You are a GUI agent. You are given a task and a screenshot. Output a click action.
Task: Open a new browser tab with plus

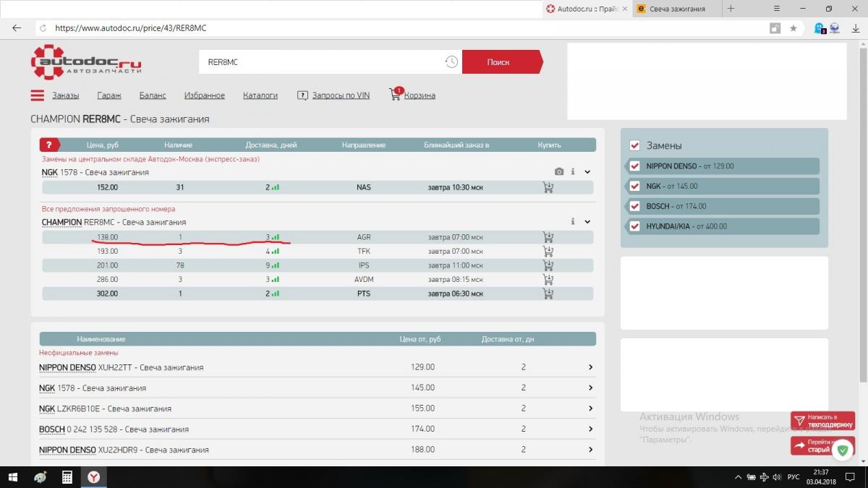pos(731,9)
